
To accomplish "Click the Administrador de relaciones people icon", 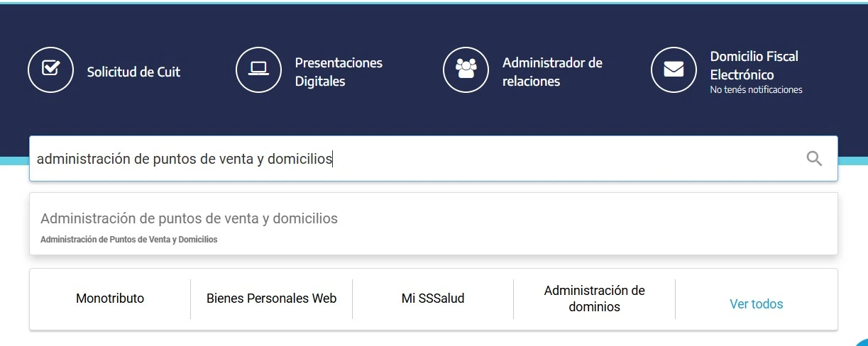I will point(466,69).
